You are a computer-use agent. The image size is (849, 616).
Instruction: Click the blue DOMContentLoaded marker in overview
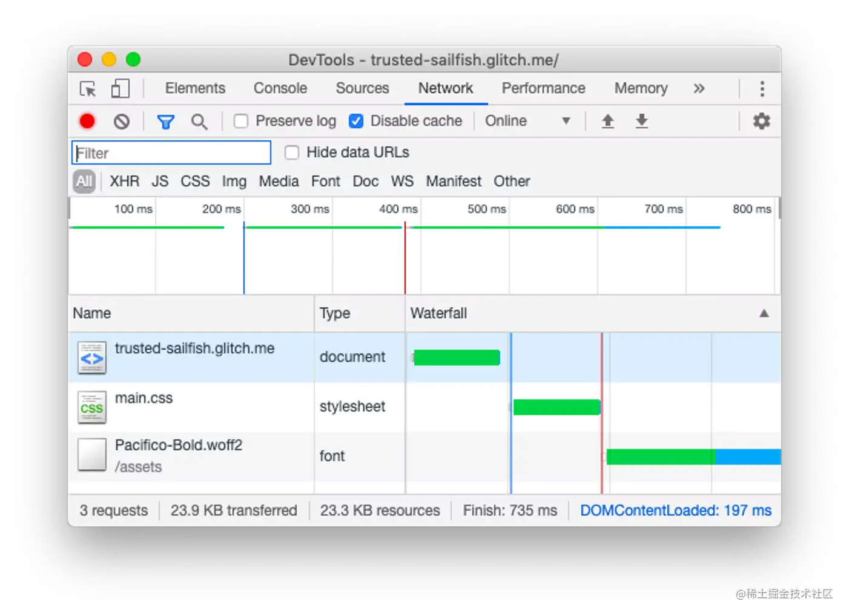tap(244, 258)
